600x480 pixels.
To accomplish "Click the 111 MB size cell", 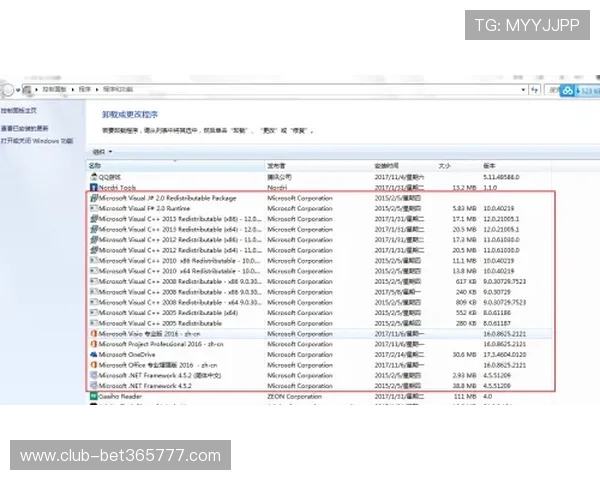I will click(465, 396).
